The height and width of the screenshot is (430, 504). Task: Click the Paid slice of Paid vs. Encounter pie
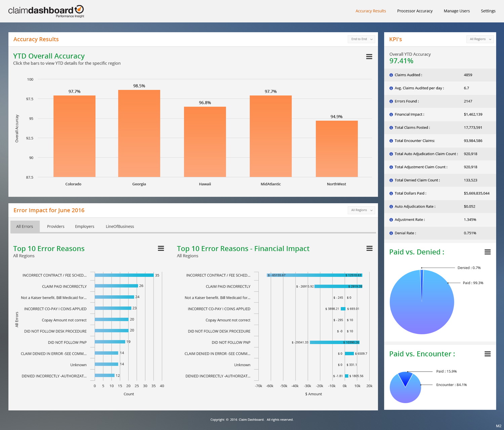pos(406,378)
